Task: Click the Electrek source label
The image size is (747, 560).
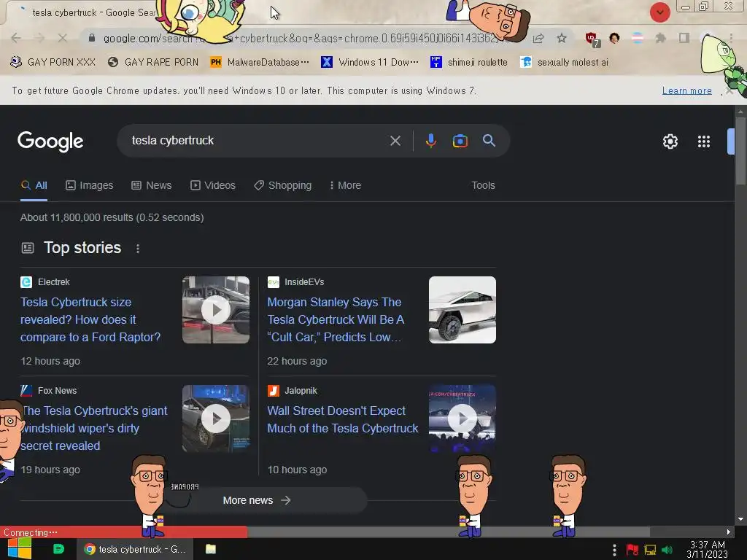Action: click(54, 282)
